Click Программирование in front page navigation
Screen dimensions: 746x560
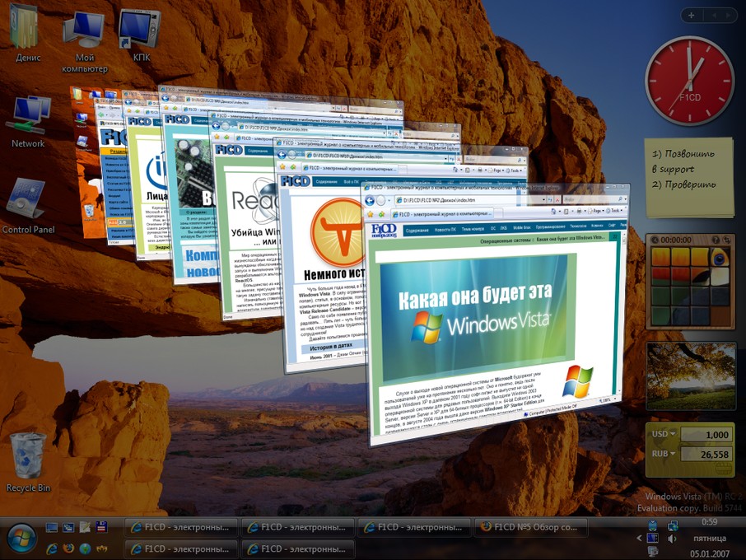pos(550,227)
